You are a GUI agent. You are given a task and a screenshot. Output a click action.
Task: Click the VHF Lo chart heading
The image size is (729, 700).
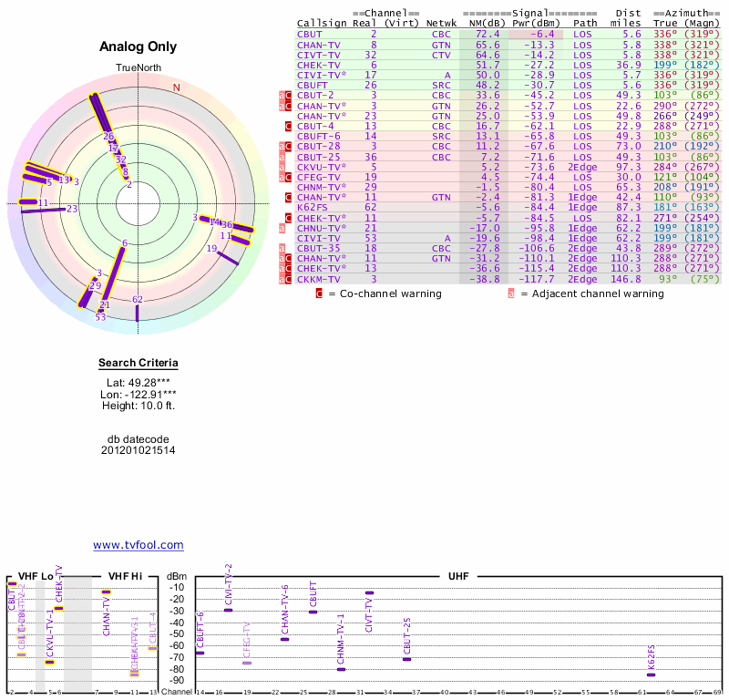coord(36,576)
